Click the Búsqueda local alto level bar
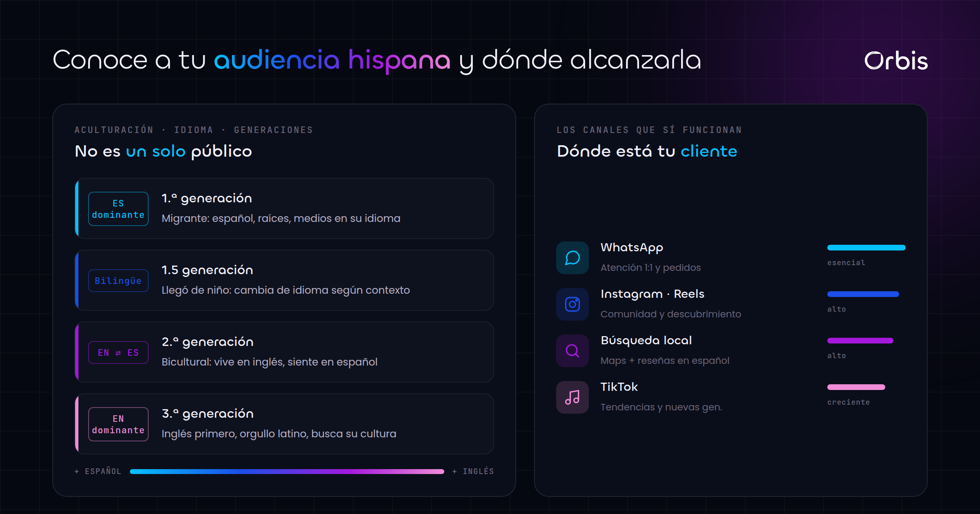980x514 pixels. [x=860, y=341]
